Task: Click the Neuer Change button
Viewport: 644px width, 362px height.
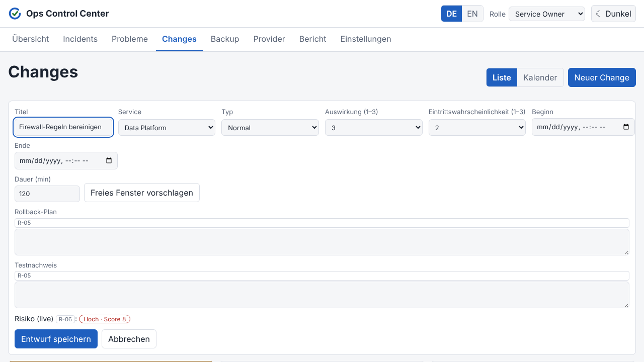Action: coord(602,77)
